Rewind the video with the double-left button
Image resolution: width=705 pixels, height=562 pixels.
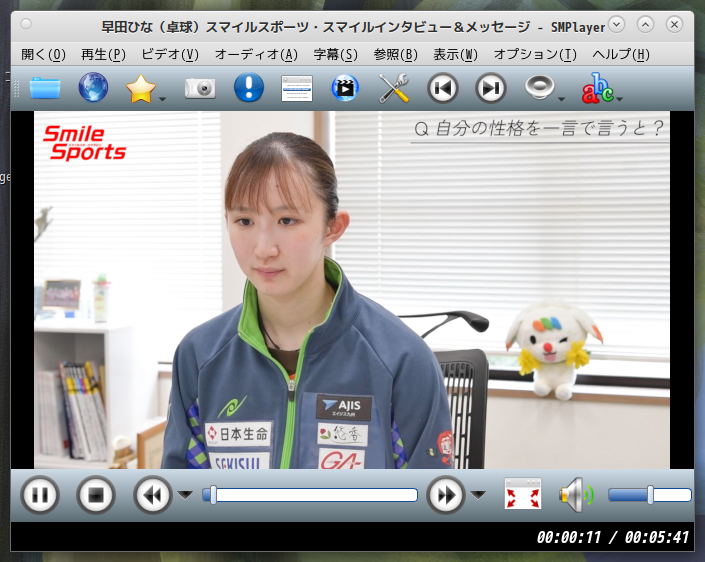click(x=152, y=495)
